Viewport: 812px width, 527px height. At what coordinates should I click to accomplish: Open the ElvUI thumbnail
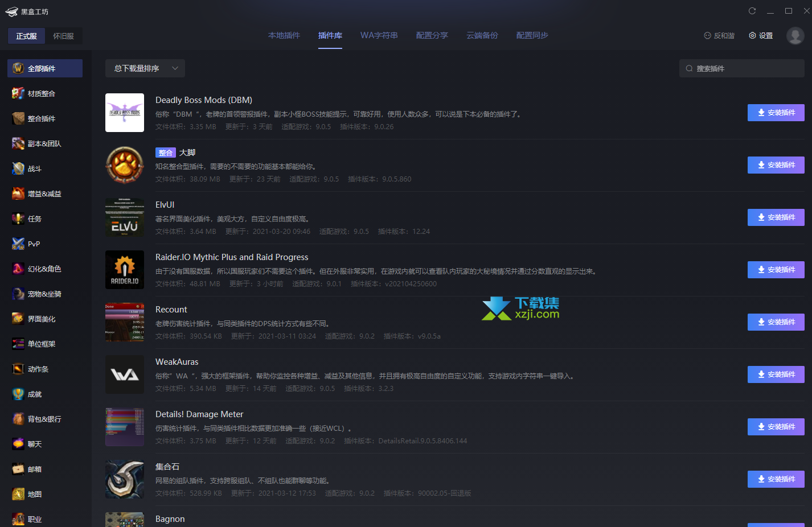[125, 217]
